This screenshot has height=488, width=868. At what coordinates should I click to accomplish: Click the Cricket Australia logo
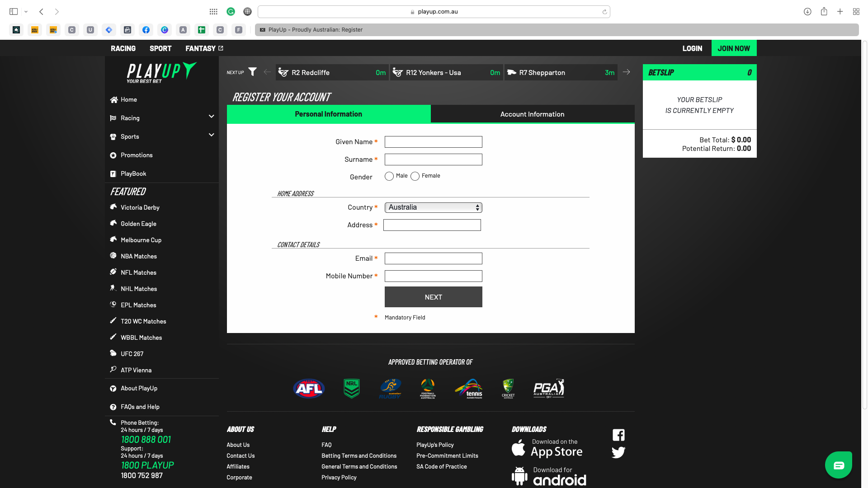point(508,389)
